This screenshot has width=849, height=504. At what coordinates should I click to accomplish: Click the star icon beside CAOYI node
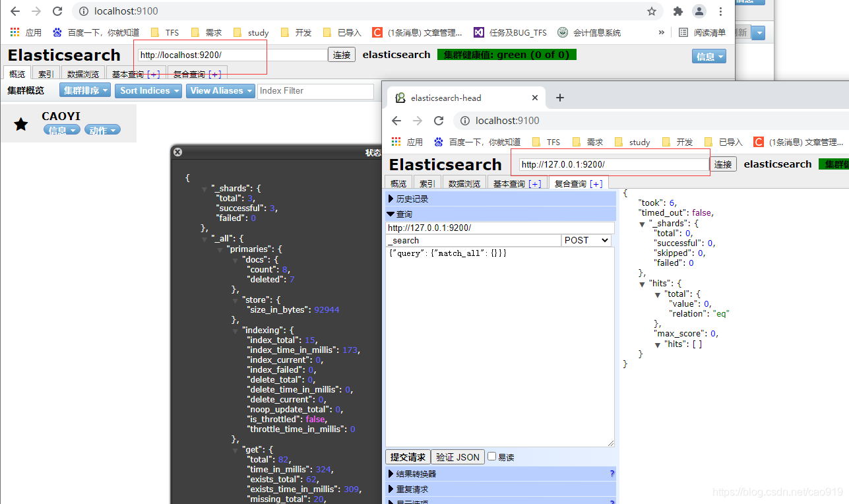pyautogui.click(x=21, y=124)
